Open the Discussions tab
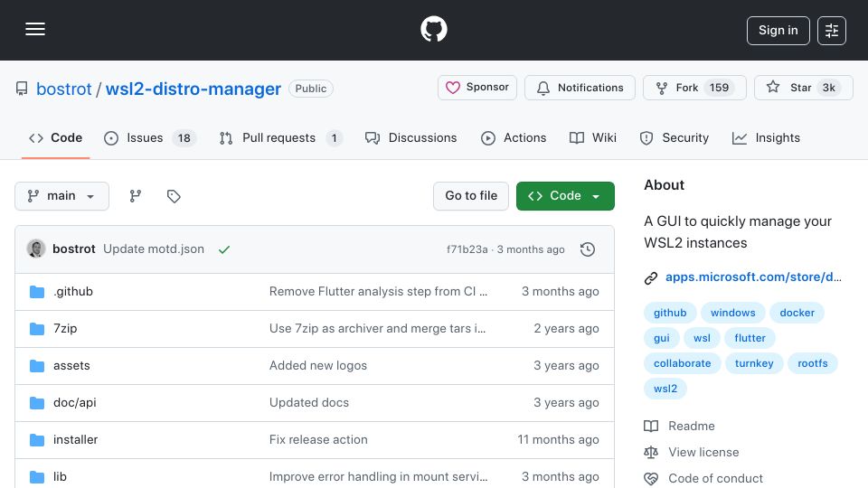The height and width of the screenshot is (488, 868). pyautogui.click(x=410, y=138)
